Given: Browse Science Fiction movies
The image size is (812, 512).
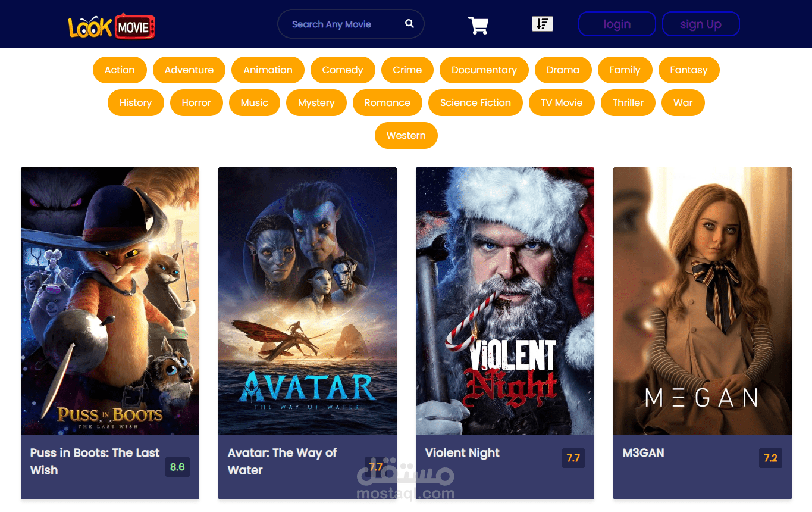Looking at the screenshot, I should pyautogui.click(x=475, y=102).
